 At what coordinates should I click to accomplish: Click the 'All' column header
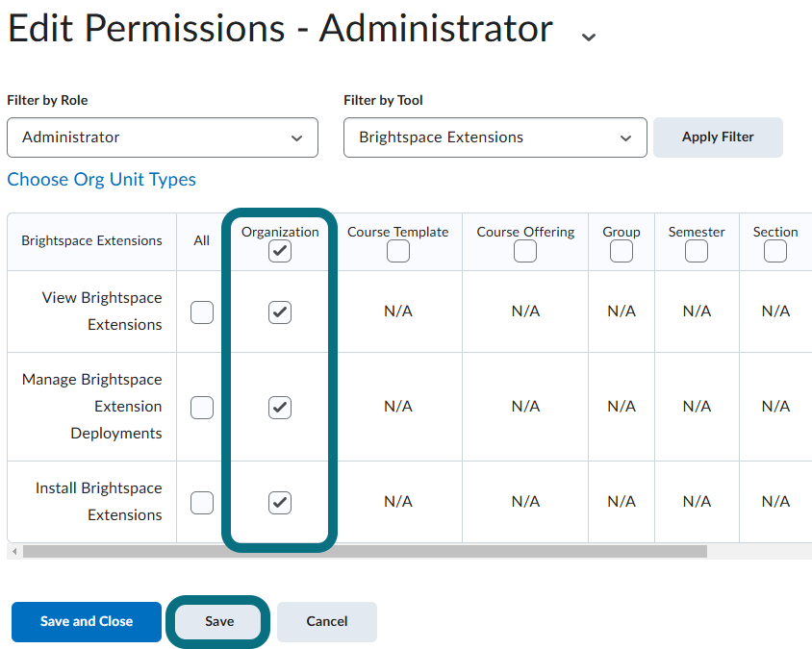coord(201,240)
